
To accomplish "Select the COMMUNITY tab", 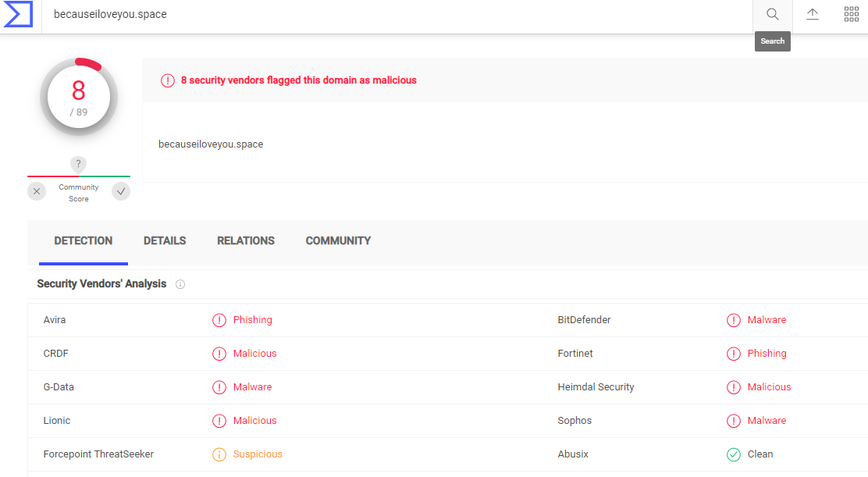I will coord(338,240).
